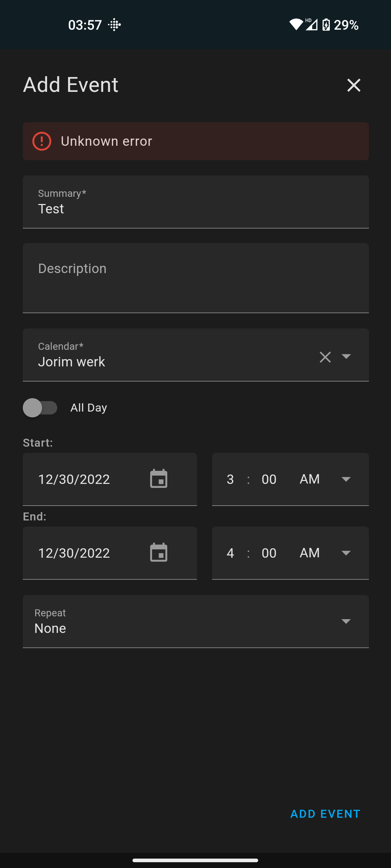
Task: Focus the Description text area
Action: 196,278
